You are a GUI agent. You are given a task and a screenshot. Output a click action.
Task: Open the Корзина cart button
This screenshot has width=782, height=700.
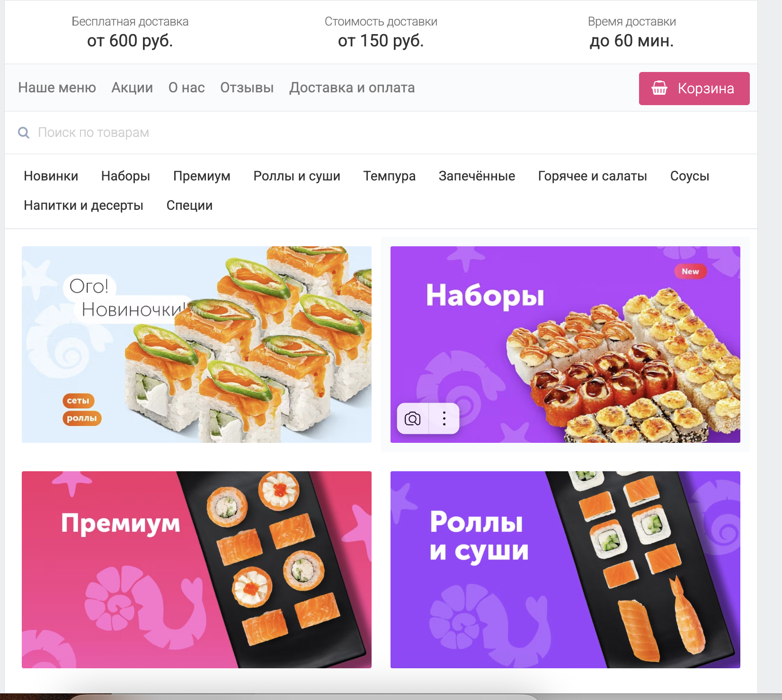click(694, 89)
